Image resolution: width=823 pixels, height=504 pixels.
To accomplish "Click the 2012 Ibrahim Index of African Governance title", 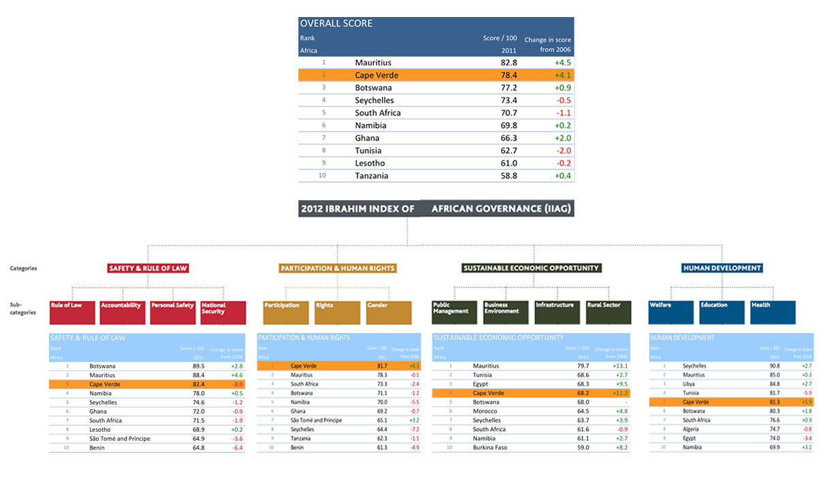I will pos(436,208).
